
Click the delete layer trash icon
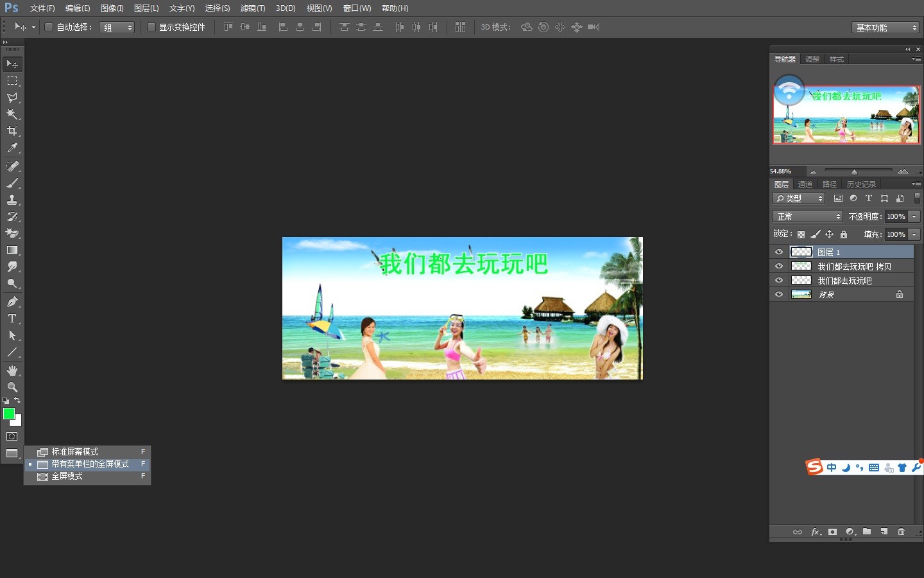[x=901, y=532]
